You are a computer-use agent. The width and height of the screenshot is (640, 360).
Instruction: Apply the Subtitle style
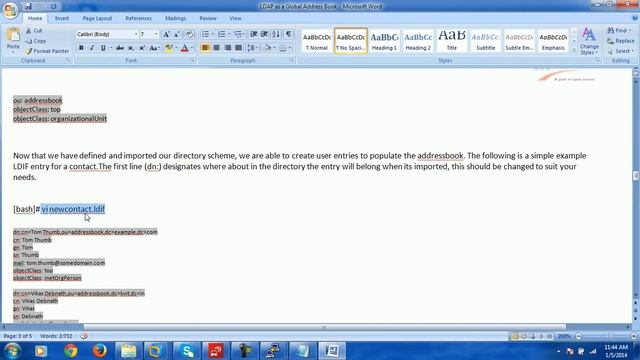pyautogui.click(x=486, y=41)
